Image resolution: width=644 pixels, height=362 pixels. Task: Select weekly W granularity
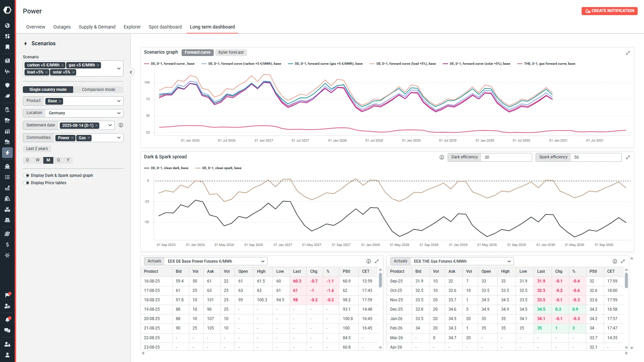coord(38,160)
